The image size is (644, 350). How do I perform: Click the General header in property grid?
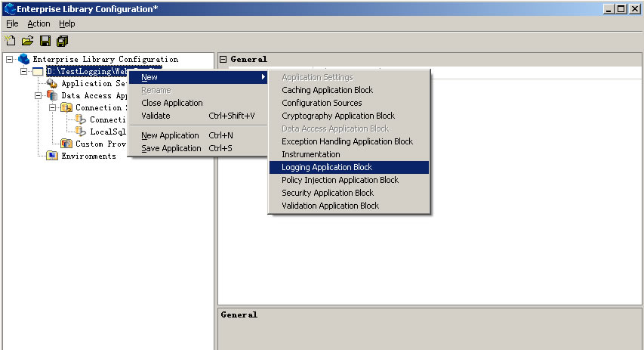coord(248,59)
